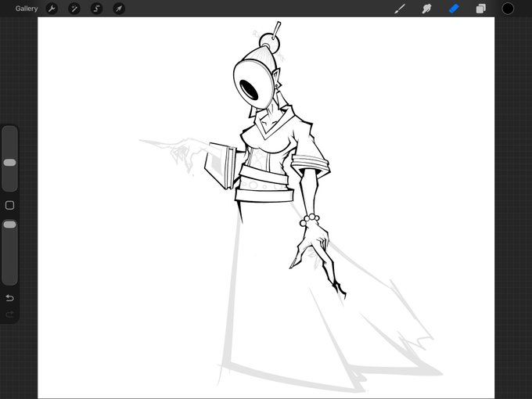Open the Layers panel

point(481,9)
